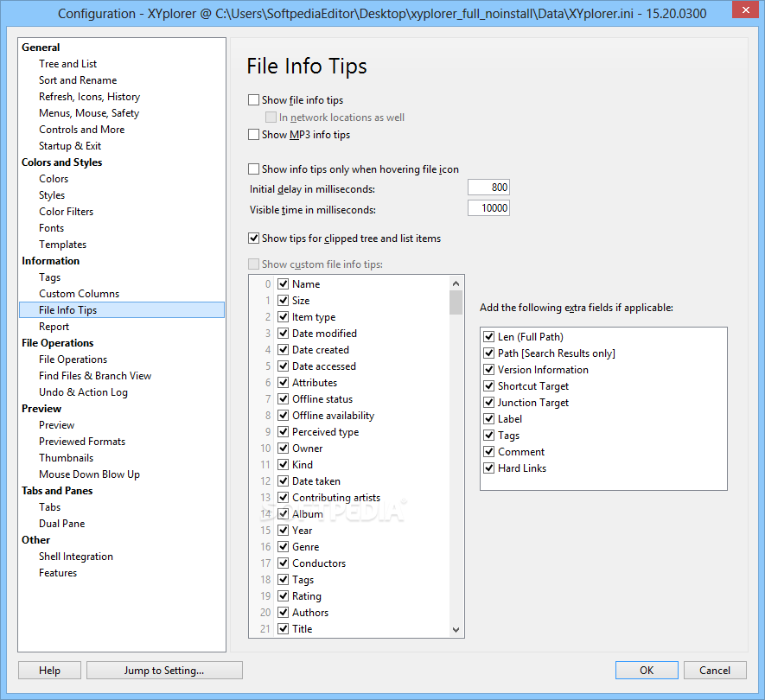The width and height of the screenshot is (765, 700).
Task: Open the Colors settings page
Action: click(x=54, y=179)
